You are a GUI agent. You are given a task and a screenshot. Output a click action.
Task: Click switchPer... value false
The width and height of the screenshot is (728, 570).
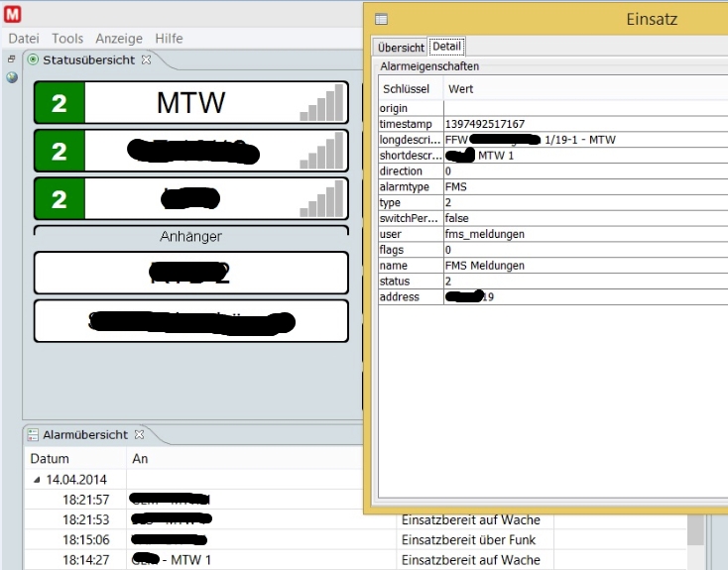[x=456, y=219]
